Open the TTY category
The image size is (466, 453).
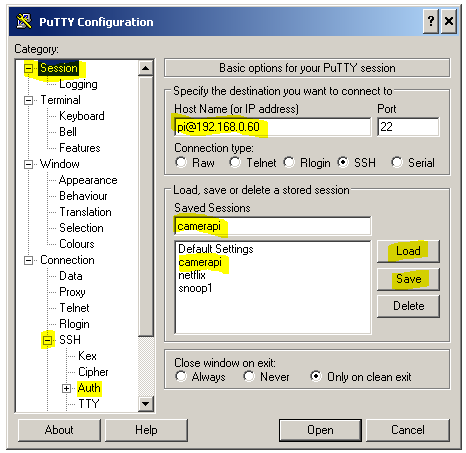(x=89, y=404)
